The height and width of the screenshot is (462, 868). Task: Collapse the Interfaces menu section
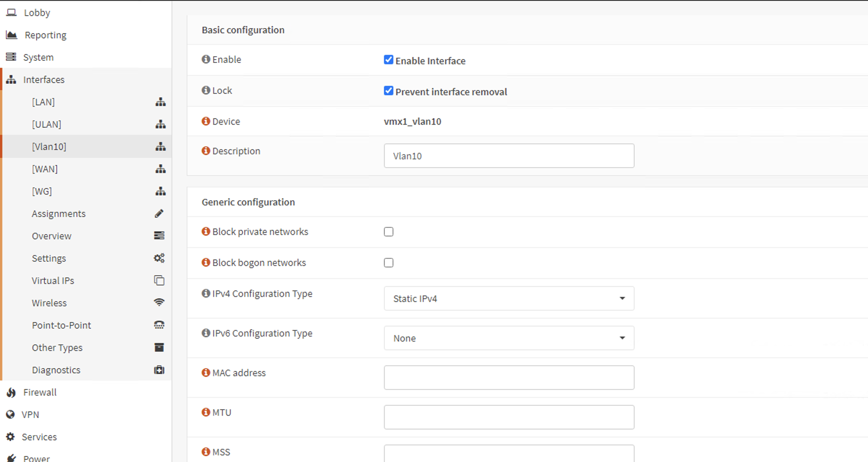click(44, 80)
